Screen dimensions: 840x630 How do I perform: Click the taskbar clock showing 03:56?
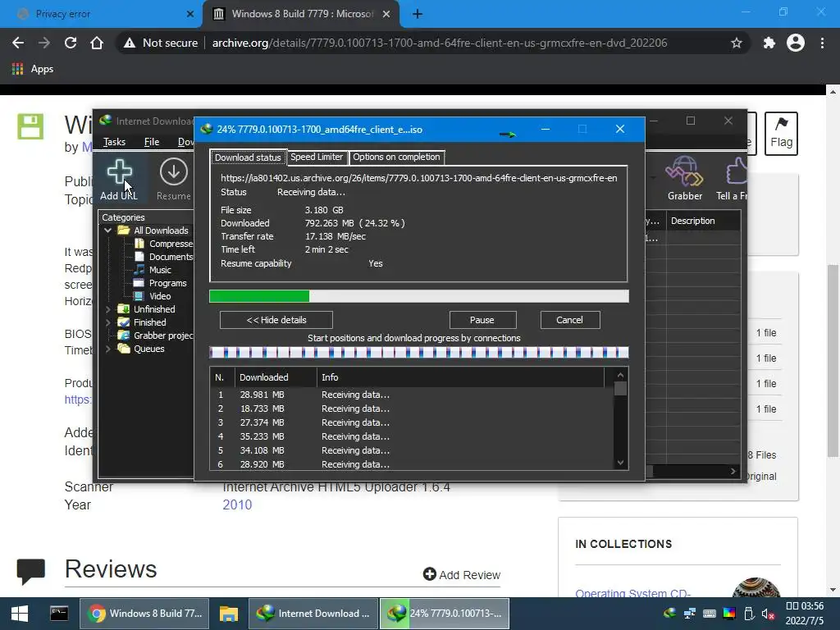[805, 606]
